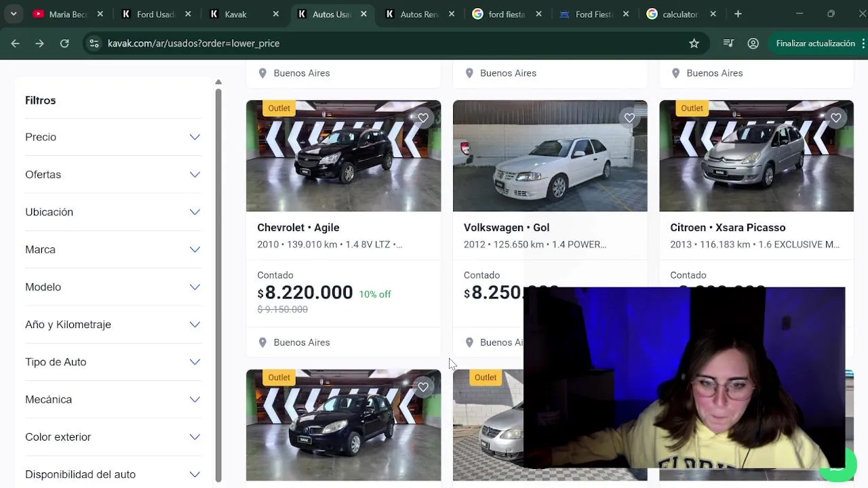Close the ford fiesta Google tab
The height and width of the screenshot is (488, 868).
point(538,14)
